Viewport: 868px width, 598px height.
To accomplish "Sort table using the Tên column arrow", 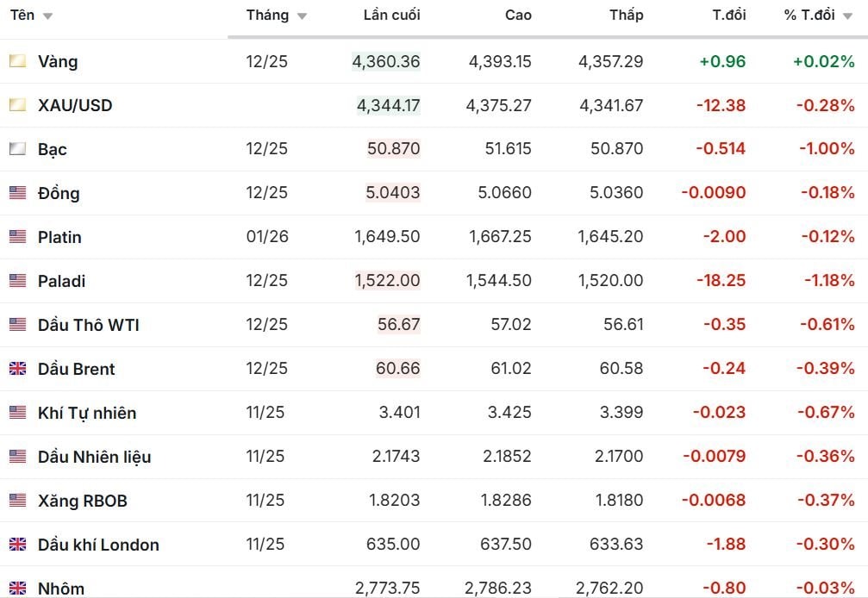I will [47, 16].
